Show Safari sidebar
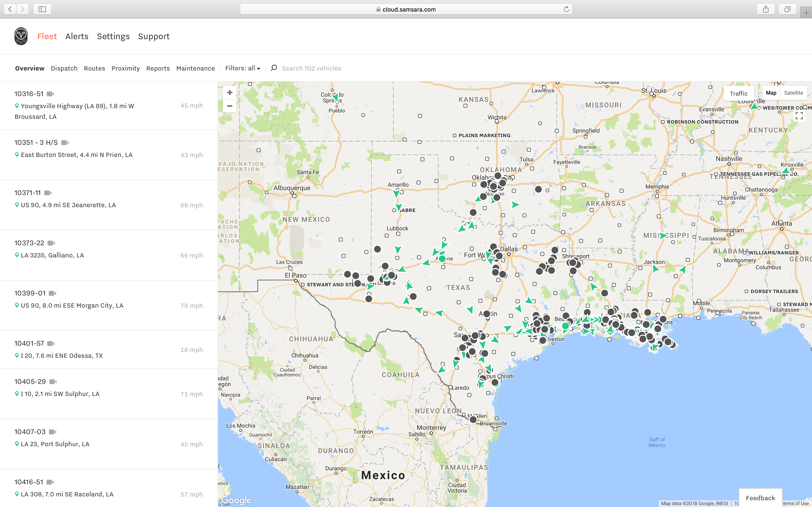Screen dimensions: 812x507 coord(42,9)
